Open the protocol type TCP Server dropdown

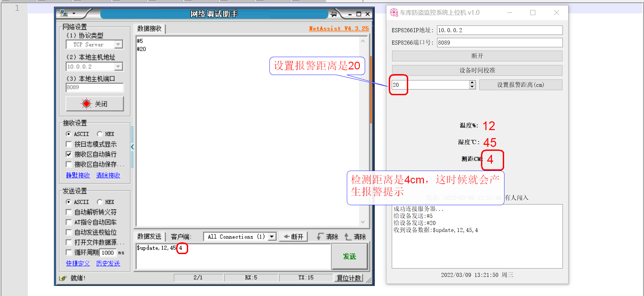(x=118, y=44)
